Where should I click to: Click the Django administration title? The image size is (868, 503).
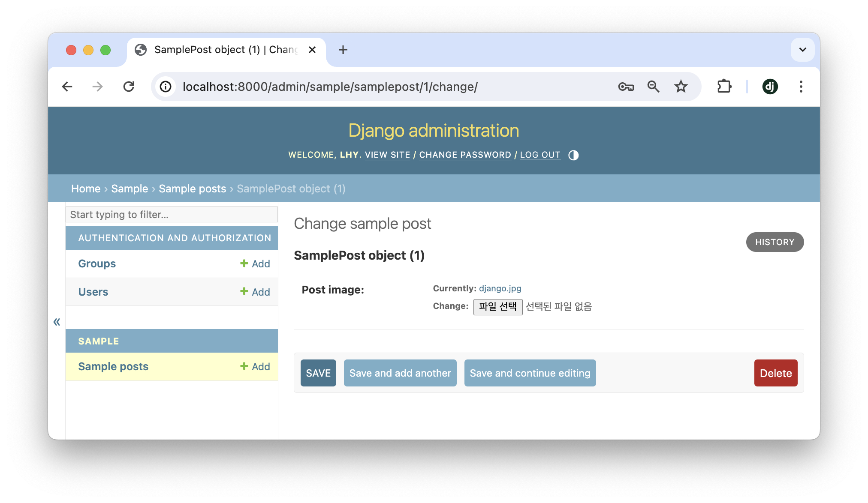tap(434, 131)
